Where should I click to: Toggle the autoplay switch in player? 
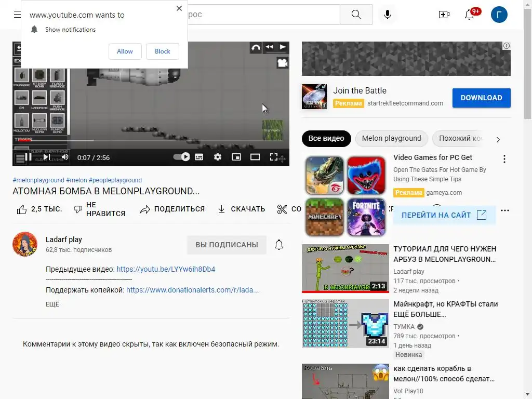pyautogui.click(x=181, y=157)
